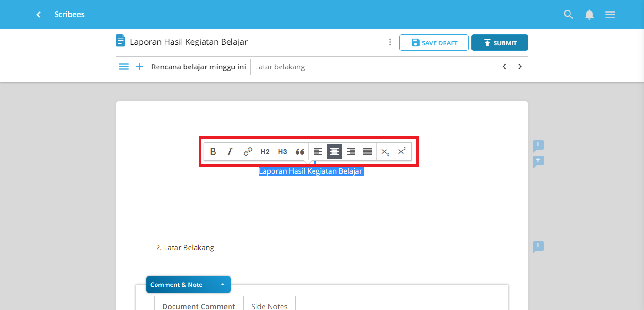Toggle bold formatting on the selected title
This screenshot has width=644, height=310.
[213, 151]
